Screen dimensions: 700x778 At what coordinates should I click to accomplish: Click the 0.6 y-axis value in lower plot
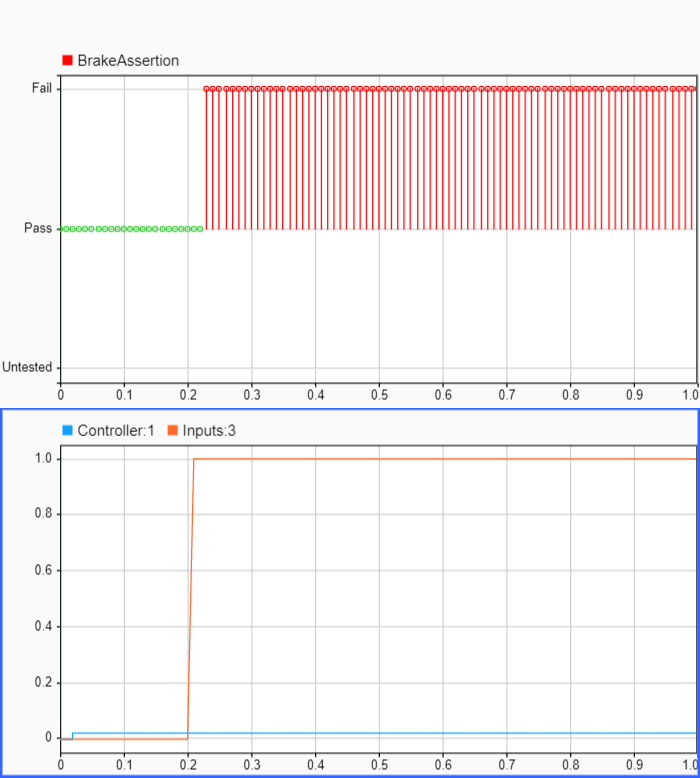tap(43, 570)
